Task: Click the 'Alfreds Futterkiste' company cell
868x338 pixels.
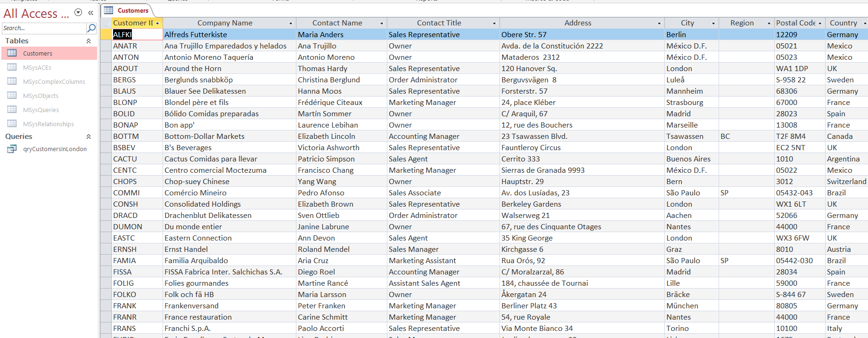Action: 229,34
